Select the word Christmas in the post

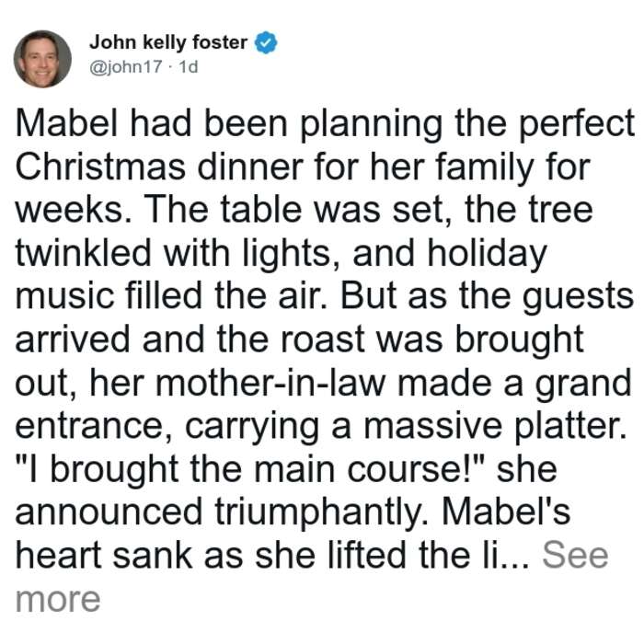[x=100, y=167]
